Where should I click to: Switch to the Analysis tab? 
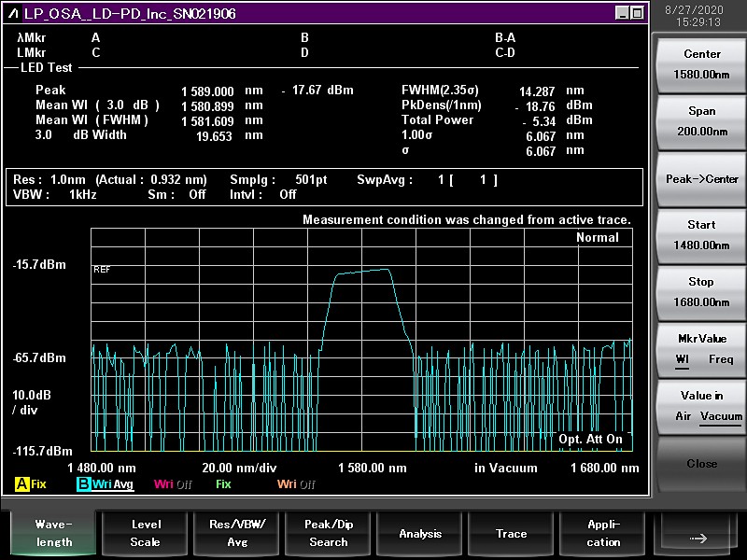[x=420, y=534]
